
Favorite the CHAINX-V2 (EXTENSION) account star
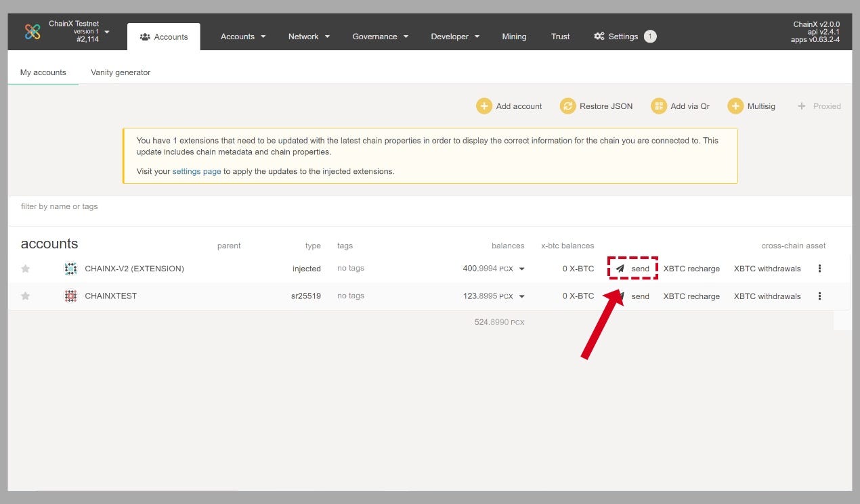(x=26, y=269)
